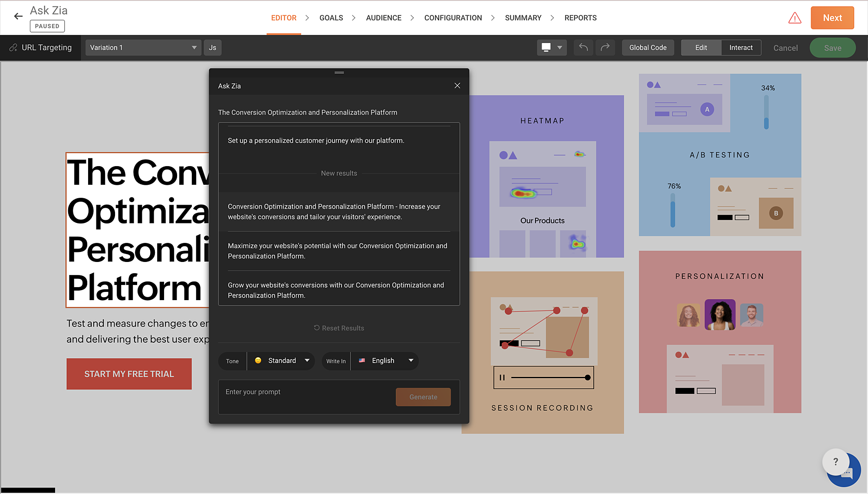Expand the device preview dropdown
Image resolution: width=868 pixels, height=494 pixels.
(x=552, y=47)
